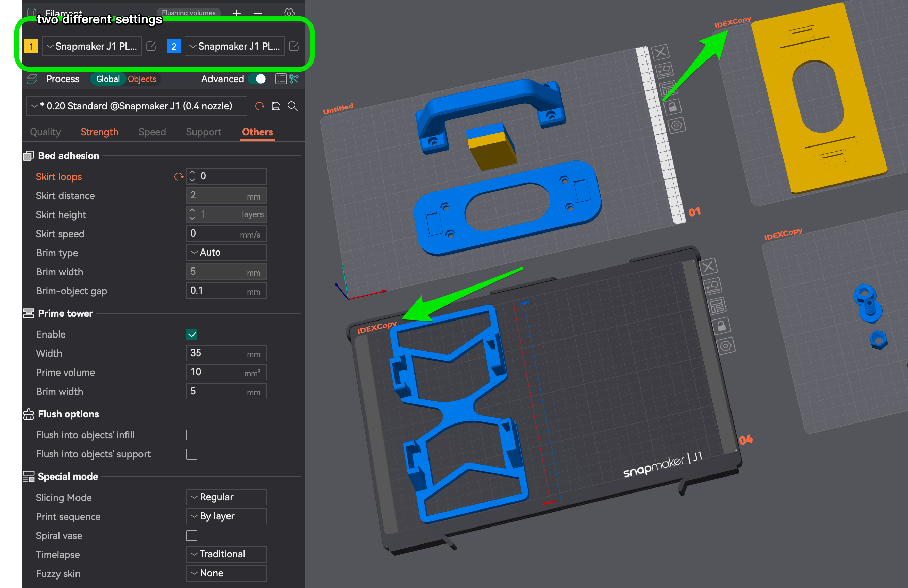This screenshot has height=588, width=908.
Task: Reset Skirt loops using the revert arrow
Action: [178, 176]
